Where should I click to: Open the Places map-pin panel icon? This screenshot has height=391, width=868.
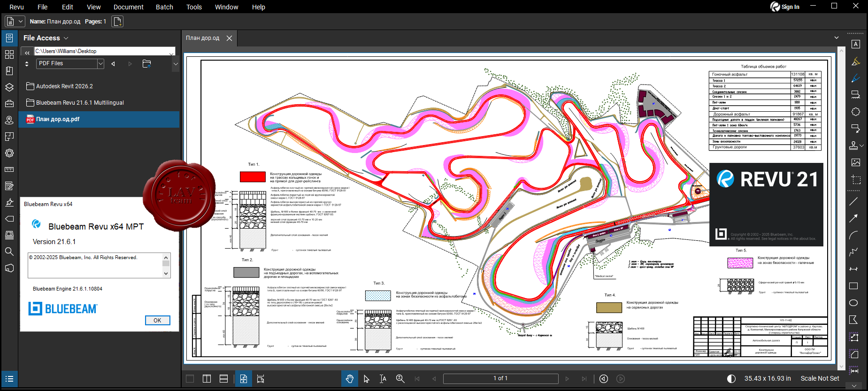coord(9,120)
